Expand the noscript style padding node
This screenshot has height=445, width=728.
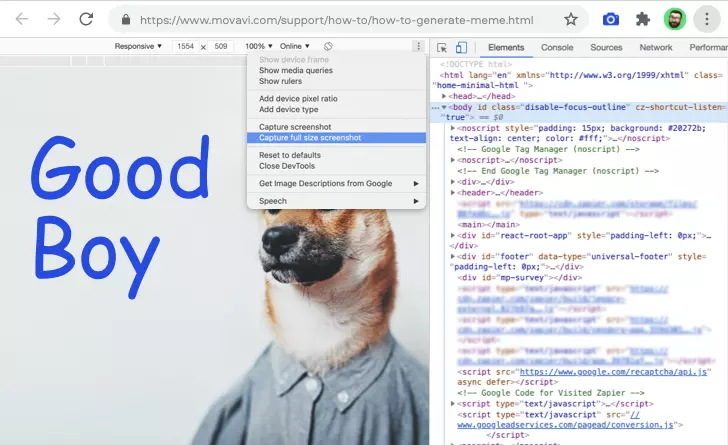(453, 128)
